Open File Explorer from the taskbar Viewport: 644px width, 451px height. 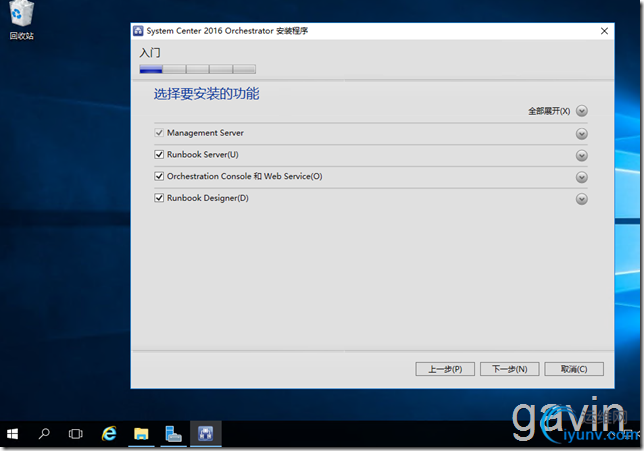coord(141,434)
